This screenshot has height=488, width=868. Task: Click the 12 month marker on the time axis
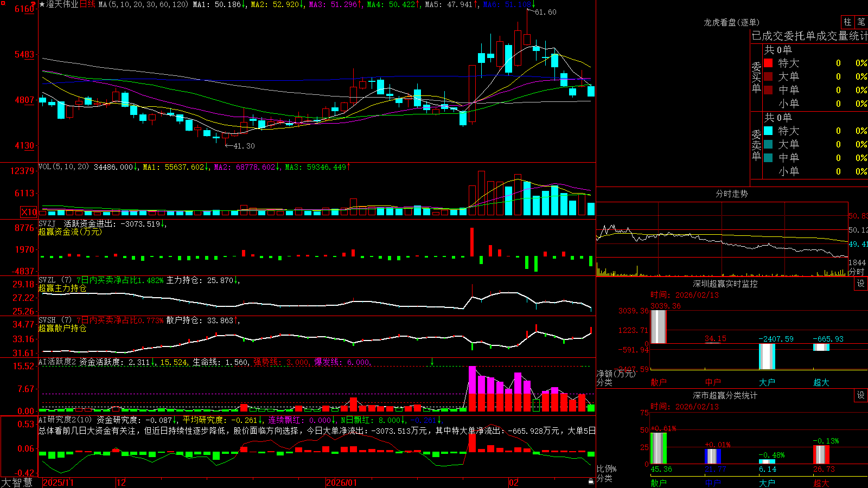pos(122,483)
